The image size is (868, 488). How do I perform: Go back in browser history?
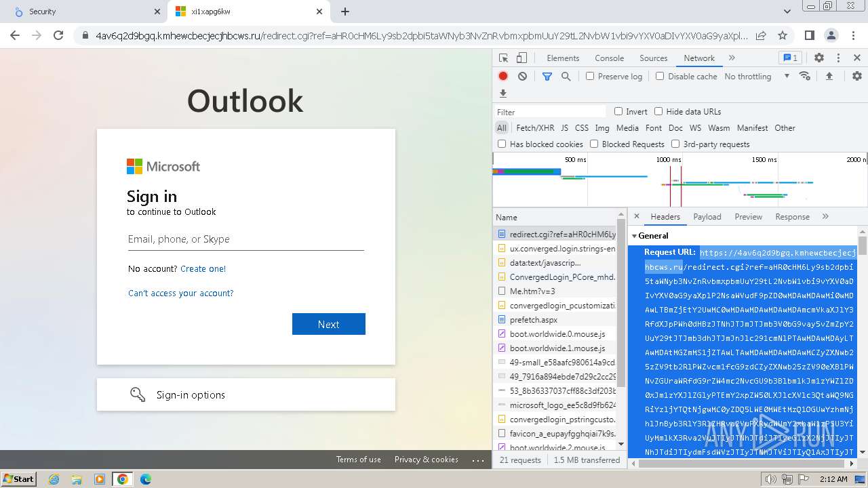click(15, 35)
